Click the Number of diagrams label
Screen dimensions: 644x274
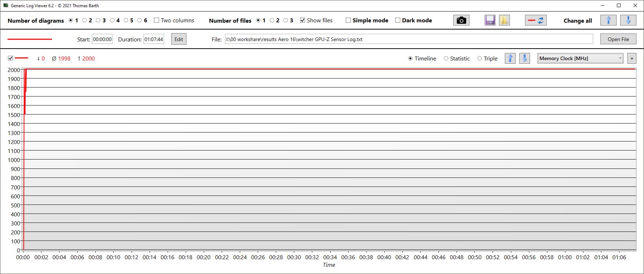[36, 21]
